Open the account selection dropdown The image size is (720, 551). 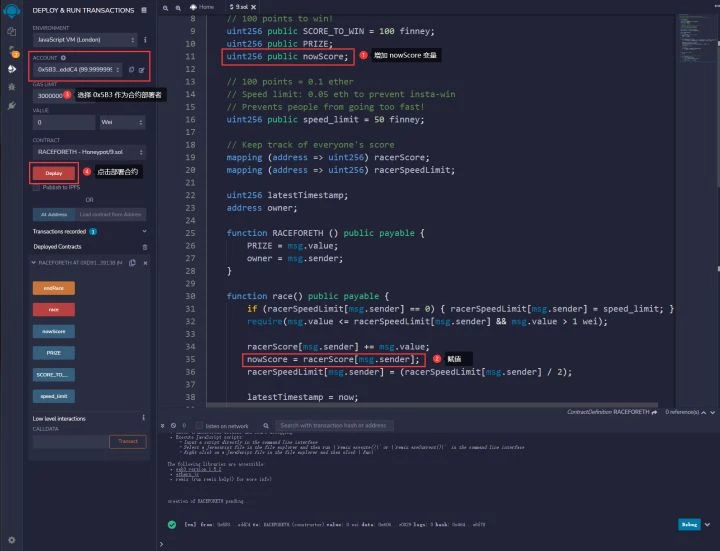coord(77,70)
